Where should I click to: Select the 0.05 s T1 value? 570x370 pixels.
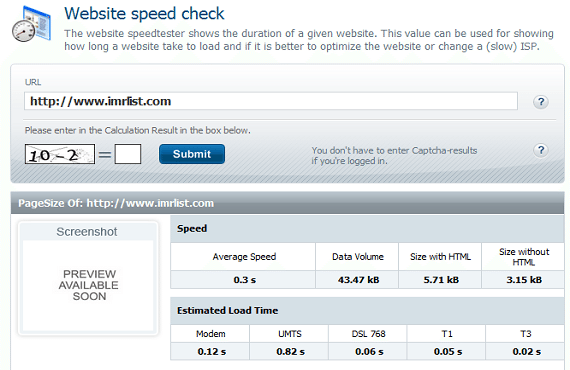tap(448, 351)
